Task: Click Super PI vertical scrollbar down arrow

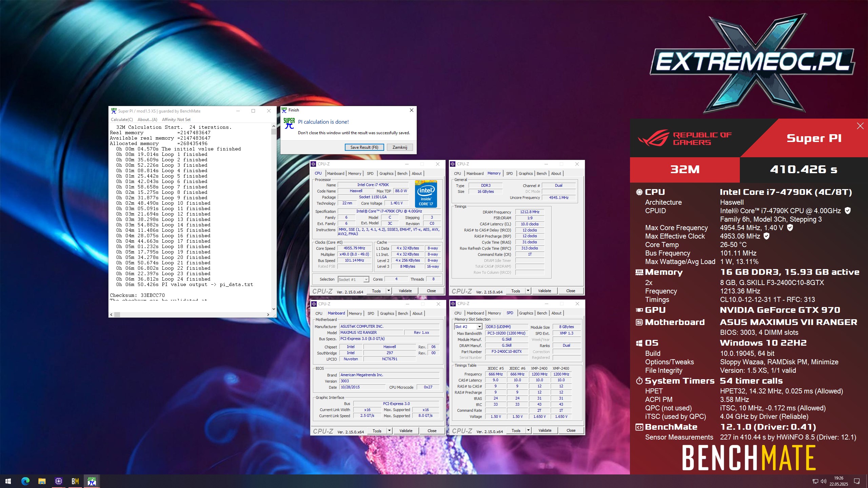Action: (x=274, y=309)
